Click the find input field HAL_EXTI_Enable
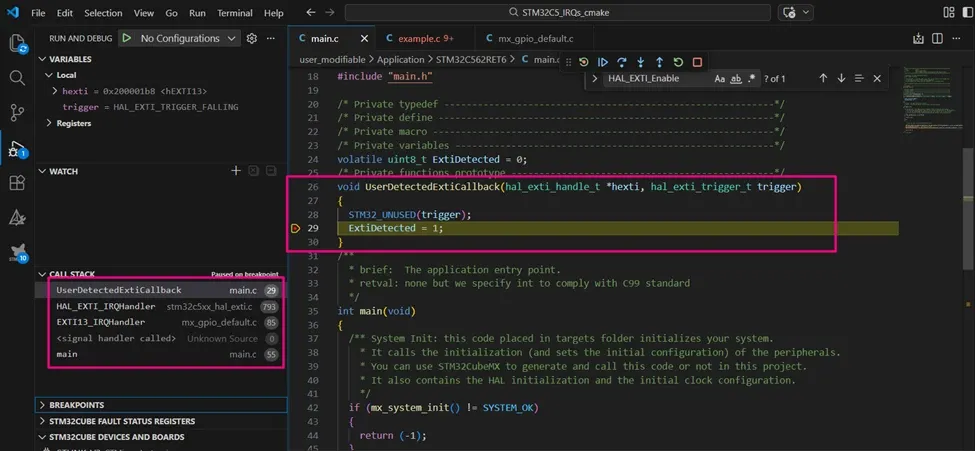This screenshot has height=451, width=975. 656,78
